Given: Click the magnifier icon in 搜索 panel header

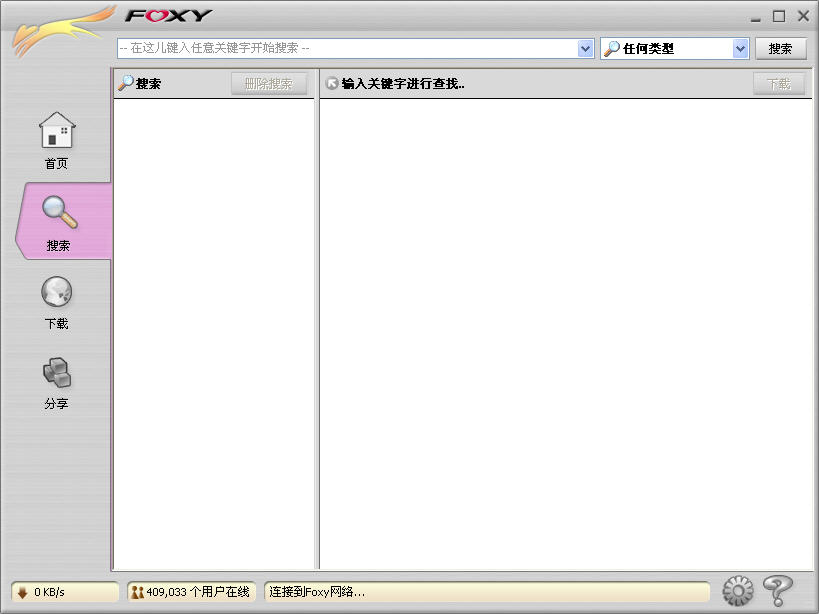Looking at the screenshot, I should 126,84.
